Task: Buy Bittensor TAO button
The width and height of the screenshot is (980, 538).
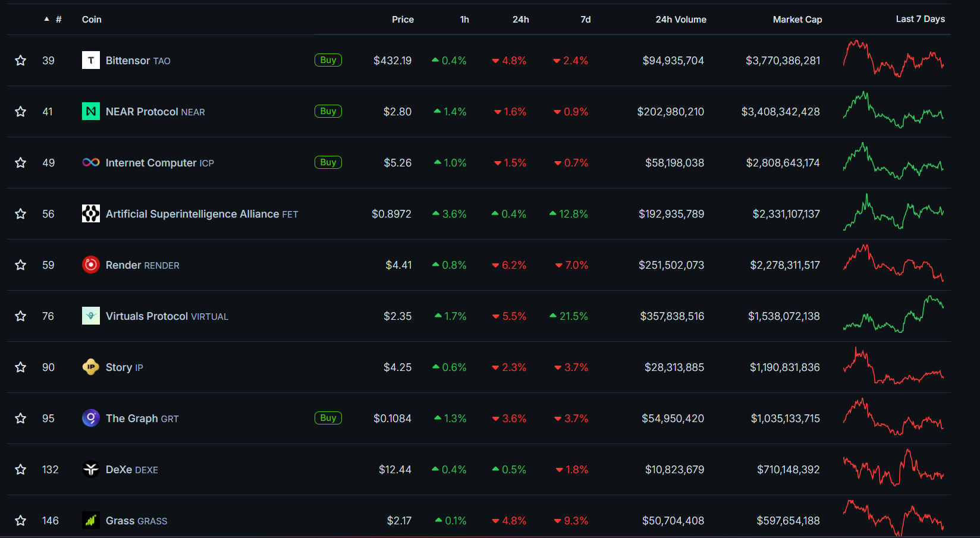Action: (328, 60)
